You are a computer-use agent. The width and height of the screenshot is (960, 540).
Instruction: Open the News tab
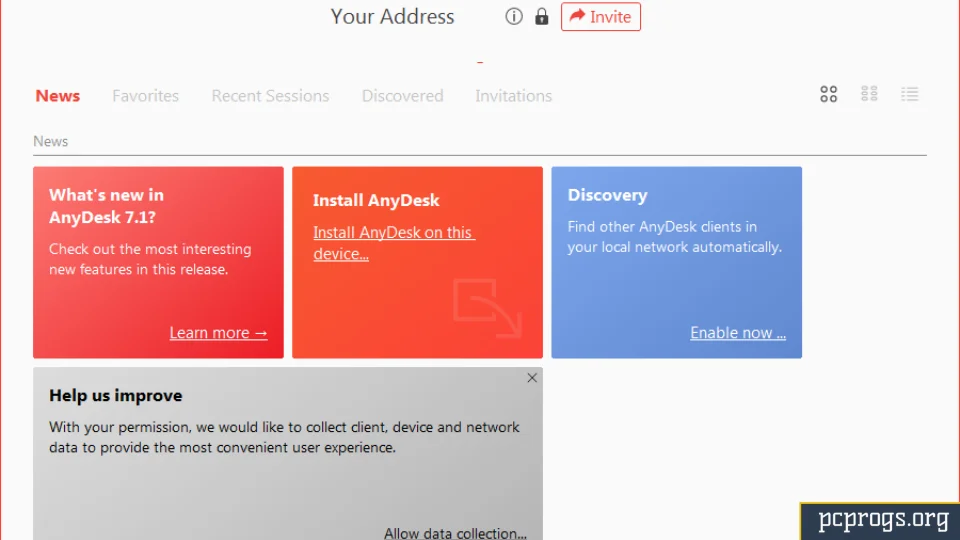click(58, 96)
